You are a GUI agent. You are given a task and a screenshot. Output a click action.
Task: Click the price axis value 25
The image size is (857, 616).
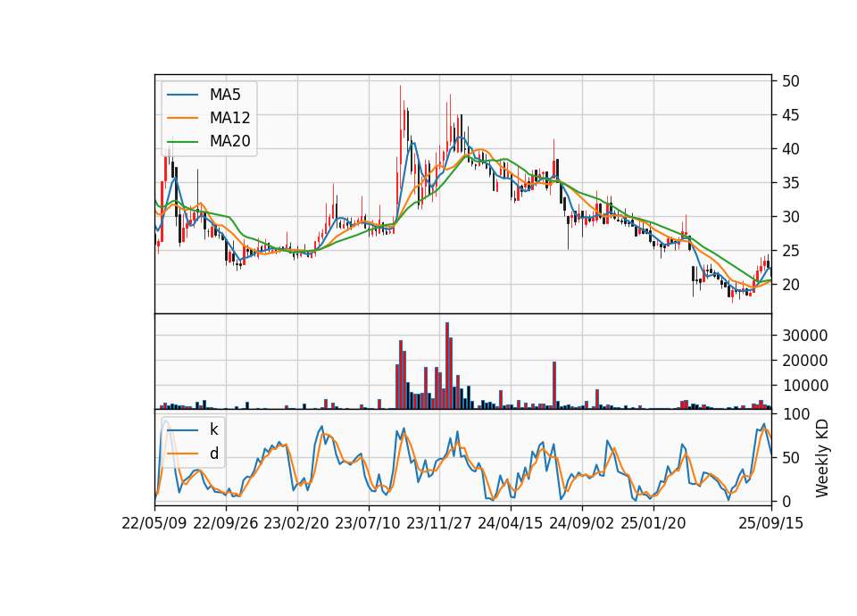(790, 251)
